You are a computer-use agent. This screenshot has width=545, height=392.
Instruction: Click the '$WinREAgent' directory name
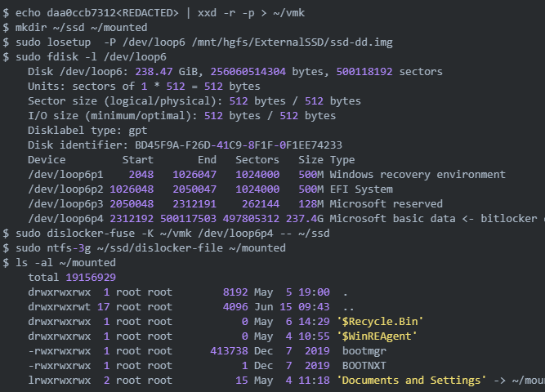(377, 336)
